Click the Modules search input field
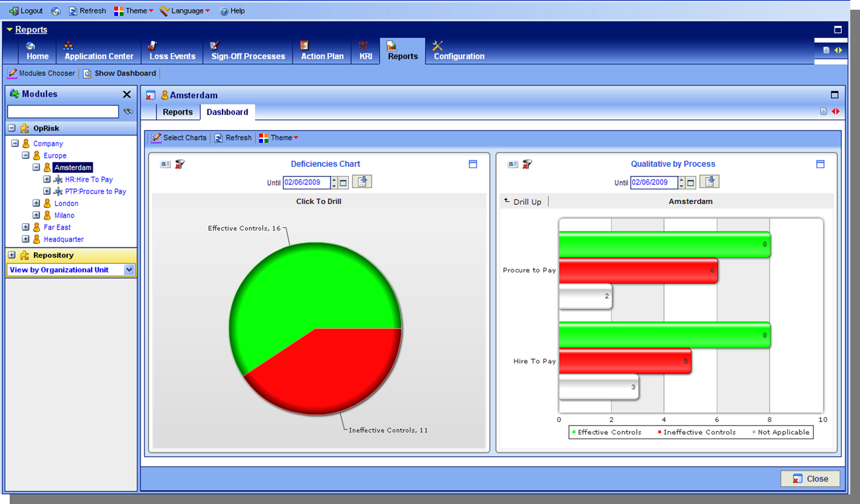 (63, 112)
